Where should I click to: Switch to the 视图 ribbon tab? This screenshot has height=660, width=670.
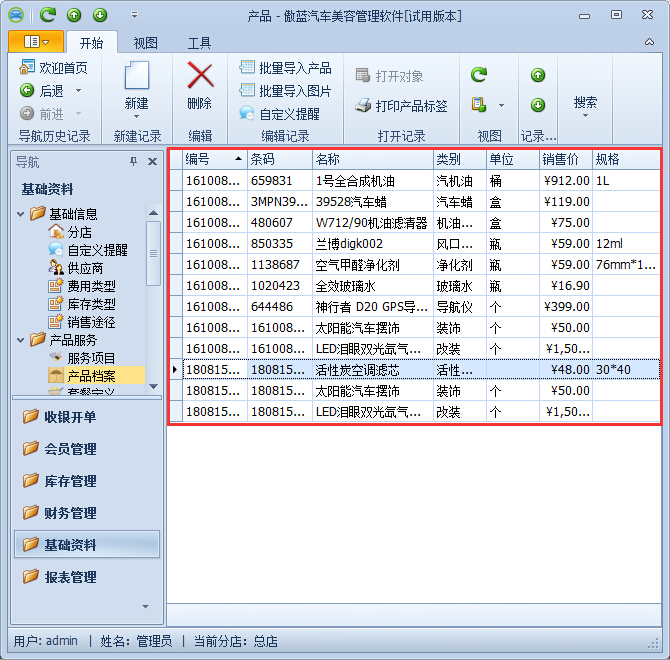pyautogui.click(x=146, y=43)
